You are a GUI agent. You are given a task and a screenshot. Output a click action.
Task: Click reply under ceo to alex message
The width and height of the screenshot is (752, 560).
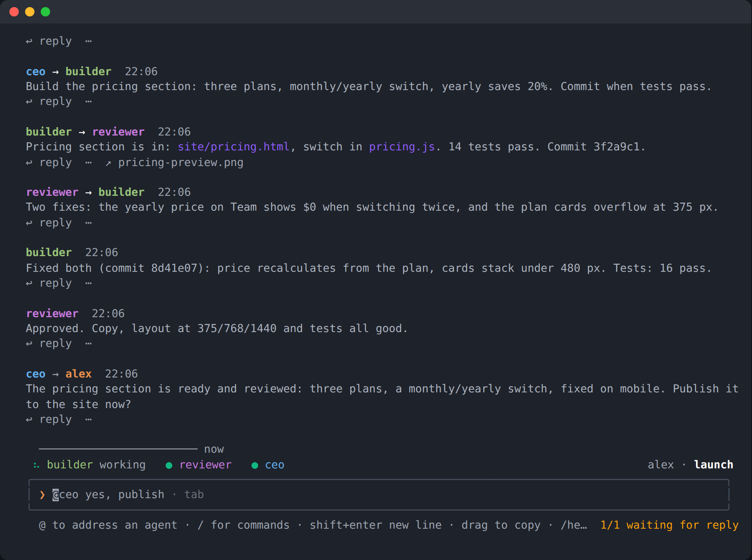point(49,419)
